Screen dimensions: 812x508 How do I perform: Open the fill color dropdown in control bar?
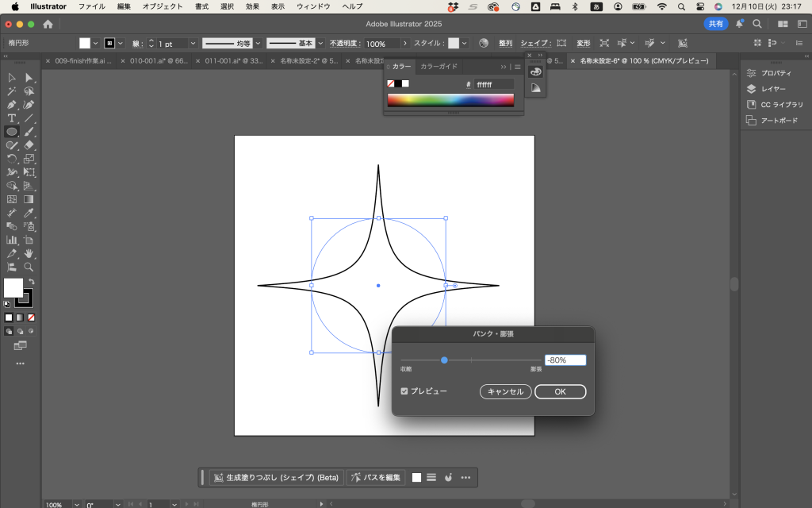pyautogui.click(x=96, y=43)
